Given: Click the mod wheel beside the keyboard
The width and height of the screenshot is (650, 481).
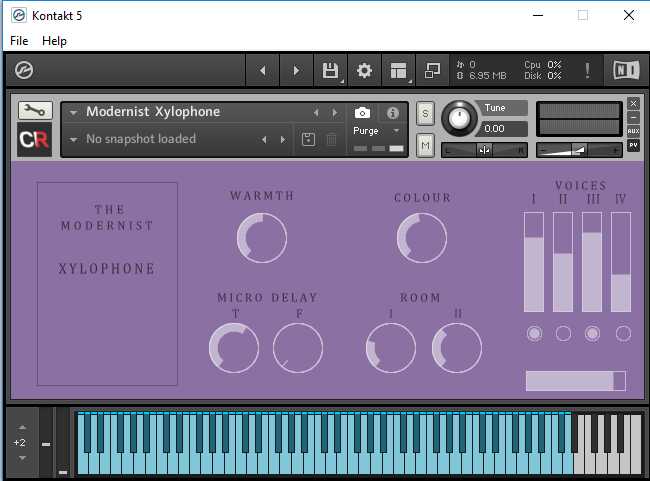Looking at the screenshot, I should pyautogui.click(x=63, y=443).
